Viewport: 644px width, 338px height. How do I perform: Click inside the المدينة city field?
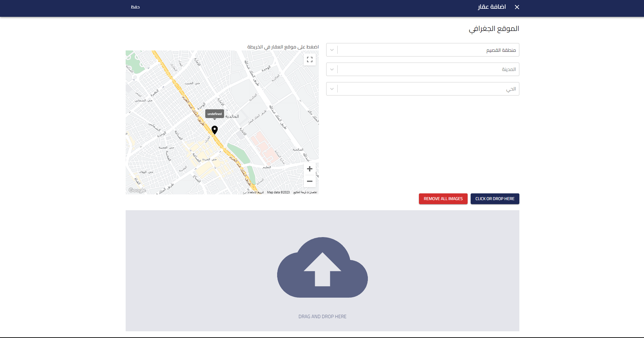427,70
